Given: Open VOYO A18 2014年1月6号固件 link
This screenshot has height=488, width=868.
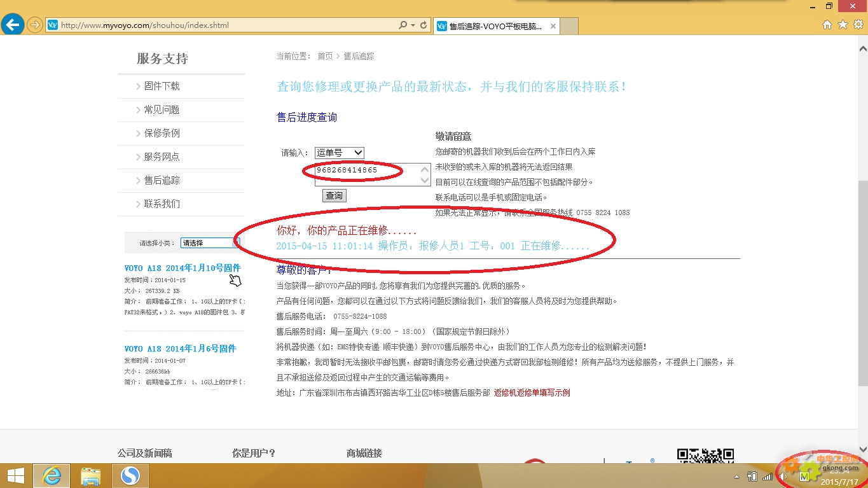Looking at the screenshot, I should [x=180, y=349].
